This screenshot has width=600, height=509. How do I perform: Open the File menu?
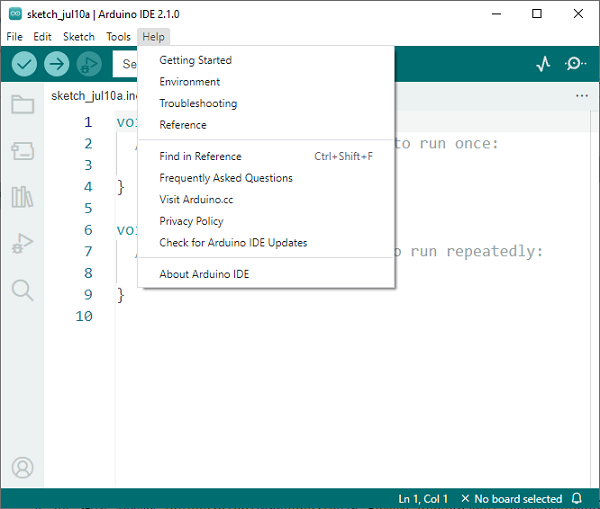tap(15, 37)
